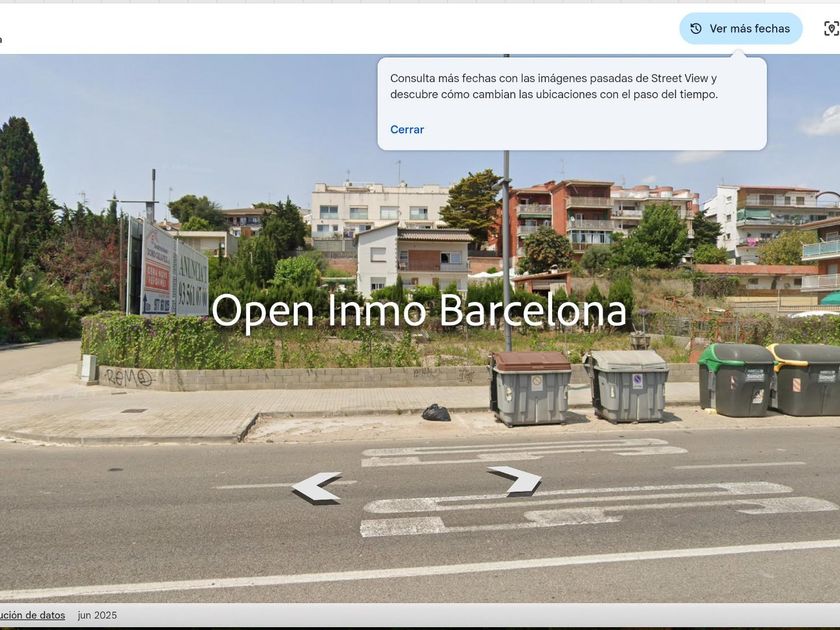
Task: Click the yellow-lidded recycling bin
Action: click(x=806, y=379)
